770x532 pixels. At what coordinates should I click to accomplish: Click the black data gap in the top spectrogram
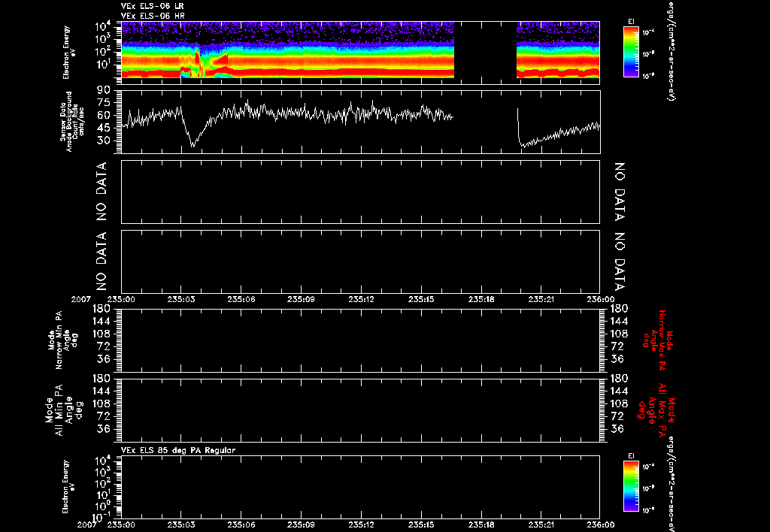(485, 50)
